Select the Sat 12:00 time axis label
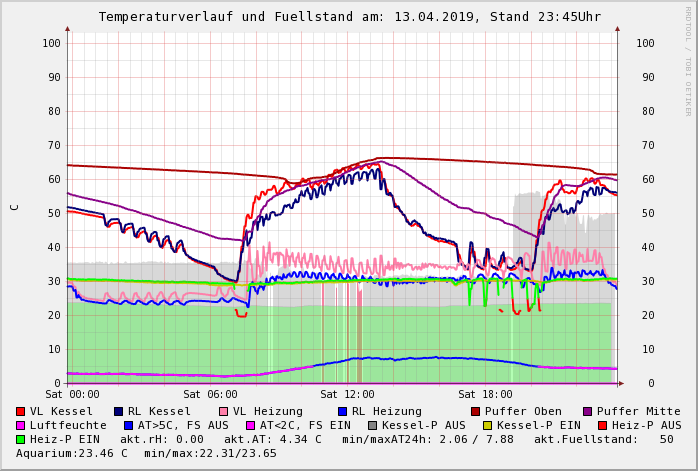698x471 pixels. pos(347,395)
